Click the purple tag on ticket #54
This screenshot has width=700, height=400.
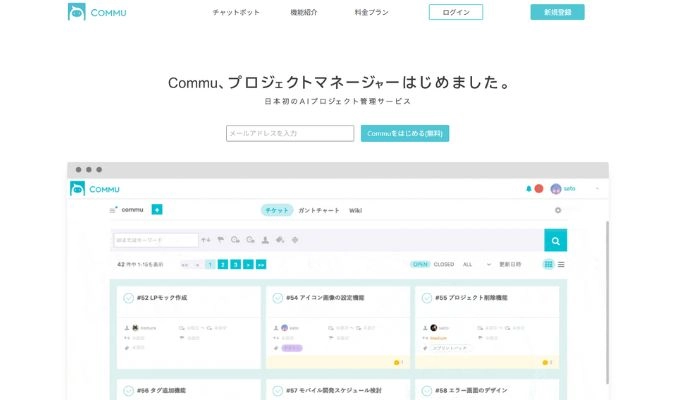coord(292,348)
